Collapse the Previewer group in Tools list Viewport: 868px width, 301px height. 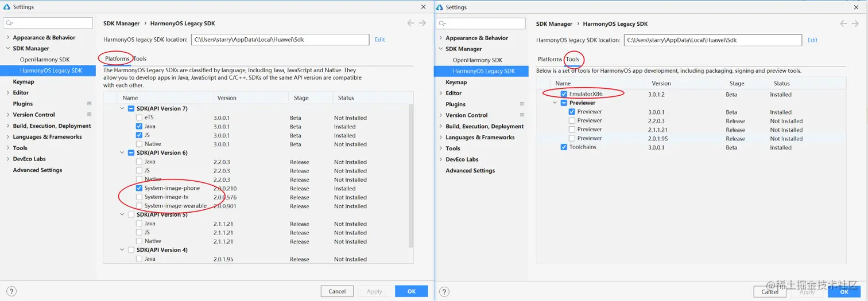click(555, 103)
